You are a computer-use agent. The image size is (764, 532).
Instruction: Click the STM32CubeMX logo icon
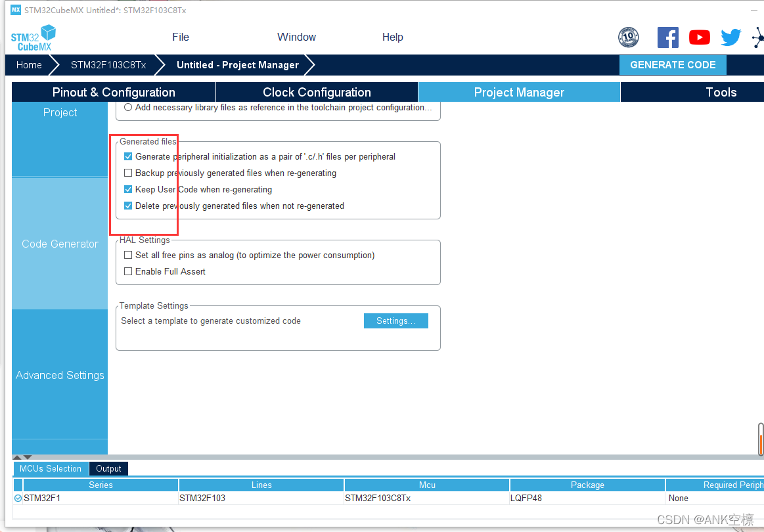[x=33, y=38]
